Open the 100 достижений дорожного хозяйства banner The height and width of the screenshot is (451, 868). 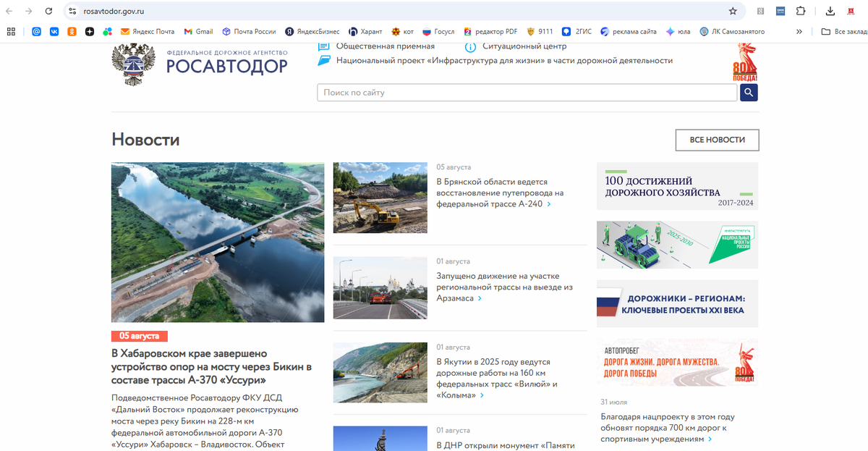pyautogui.click(x=677, y=185)
